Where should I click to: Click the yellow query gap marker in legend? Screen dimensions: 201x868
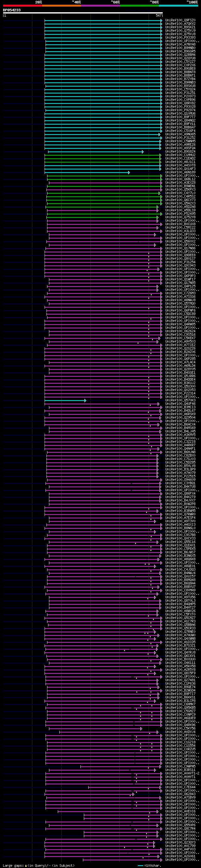pos(26,865)
